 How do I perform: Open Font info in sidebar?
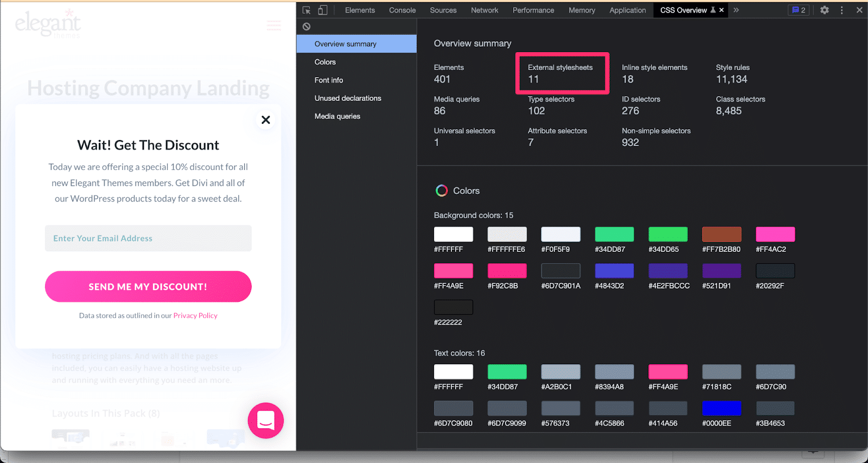[x=356, y=80]
